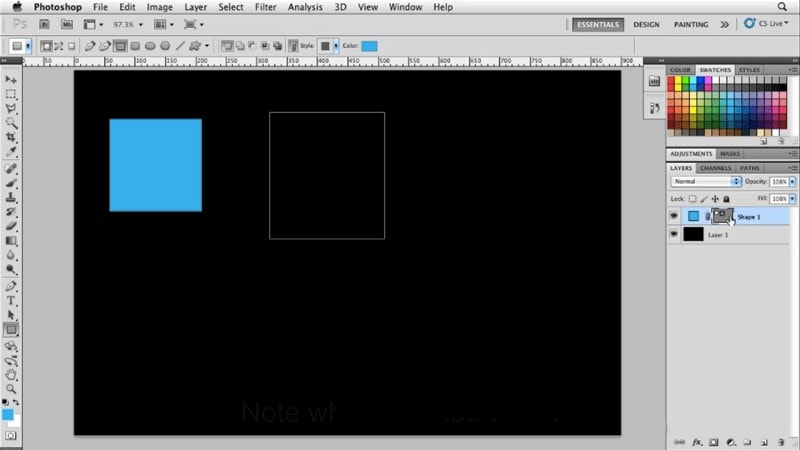Select the Gradient tool

(x=11, y=240)
